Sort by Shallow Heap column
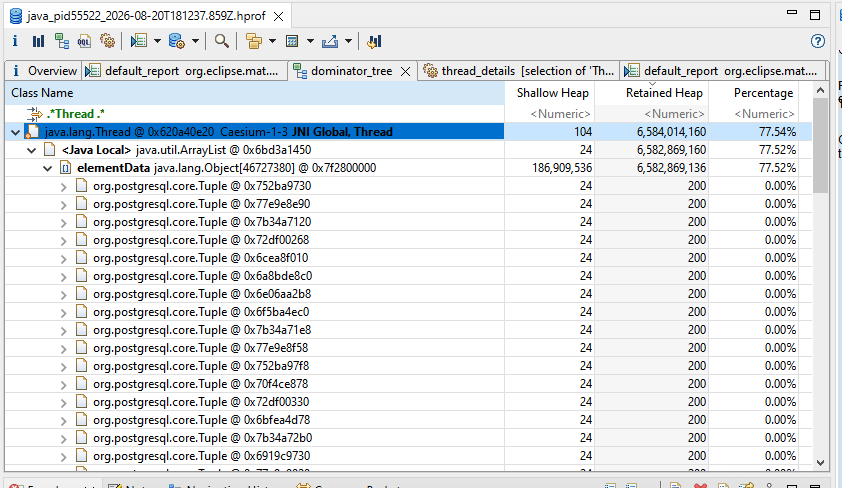Image resolution: width=842 pixels, height=488 pixels. tap(549, 93)
